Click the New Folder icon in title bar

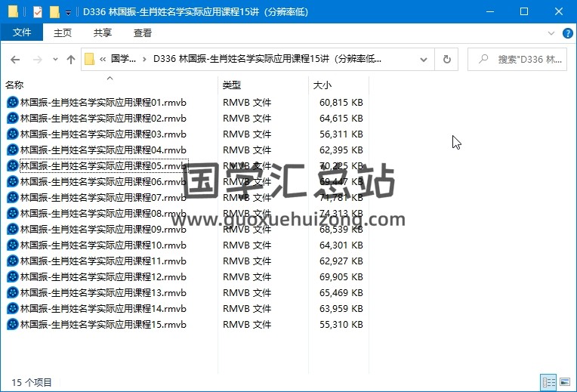pyautogui.click(x=54, y=12)
